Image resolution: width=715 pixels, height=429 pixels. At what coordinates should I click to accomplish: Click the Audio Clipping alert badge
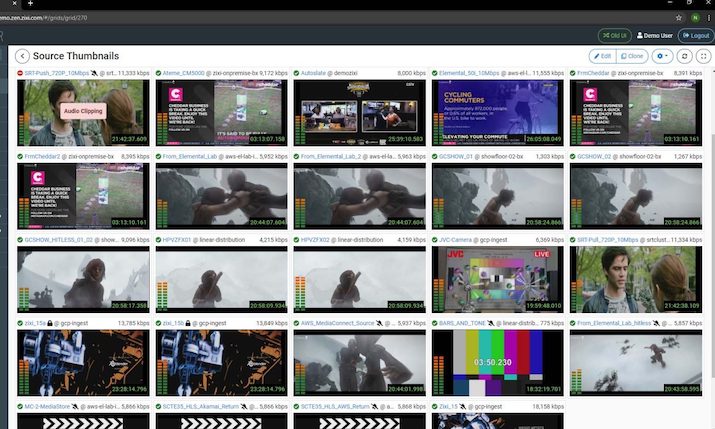click(x=83, y=111)
